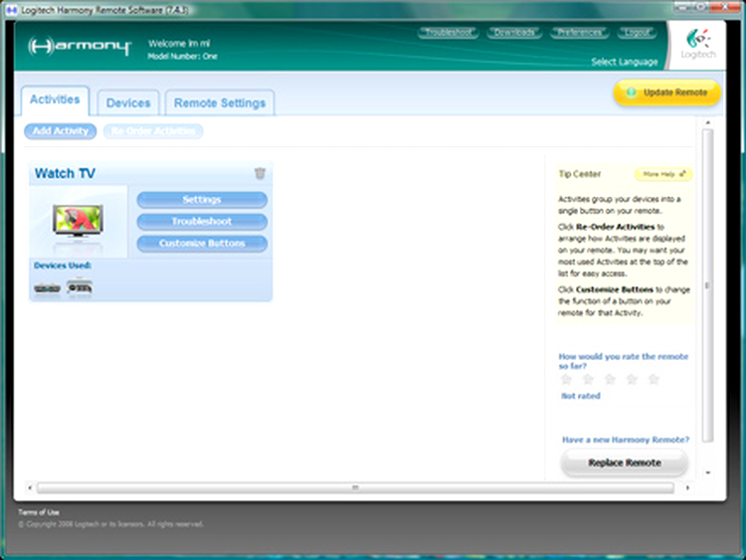
Task: Open the Remote Settings tab
Action: (x=219, y=102)
